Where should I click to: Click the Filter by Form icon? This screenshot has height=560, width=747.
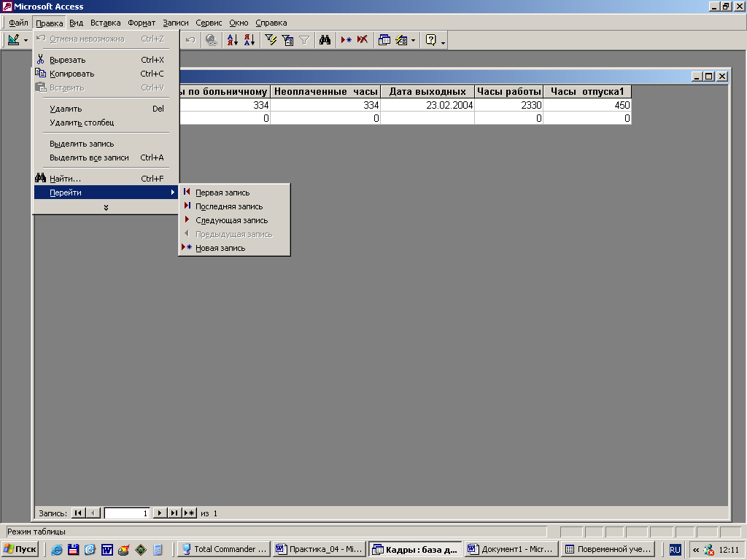287,40
